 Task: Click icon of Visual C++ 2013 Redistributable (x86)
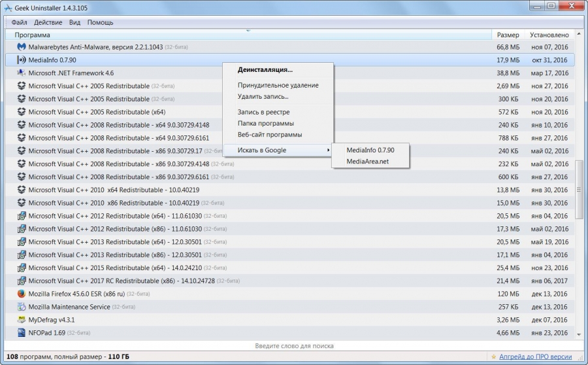(x=22, y=254)
